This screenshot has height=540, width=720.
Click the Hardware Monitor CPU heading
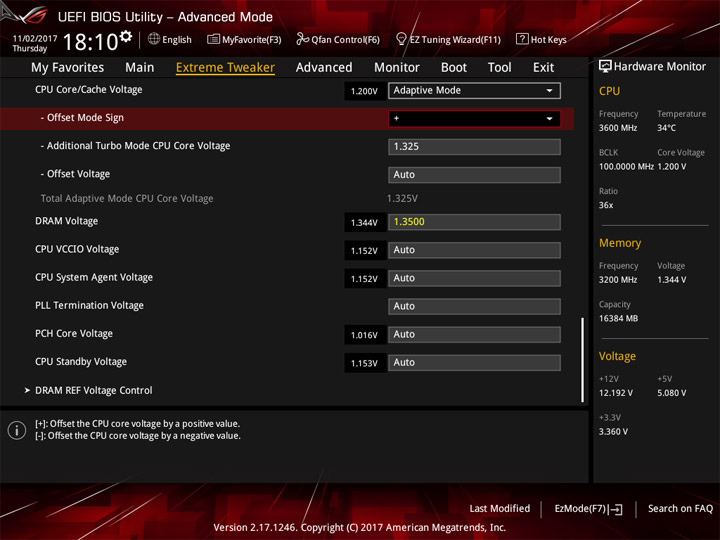(x=609, y=91)
